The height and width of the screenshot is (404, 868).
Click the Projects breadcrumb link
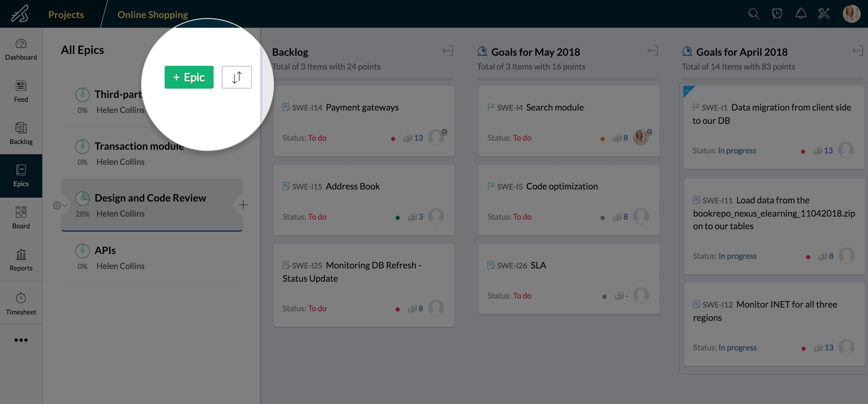[66, 14]
